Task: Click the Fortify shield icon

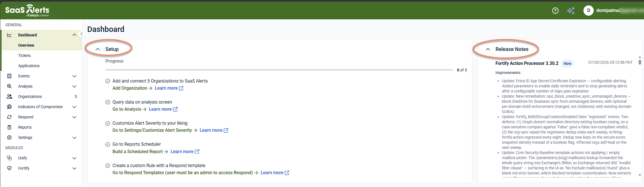Action: pos(9,168)
